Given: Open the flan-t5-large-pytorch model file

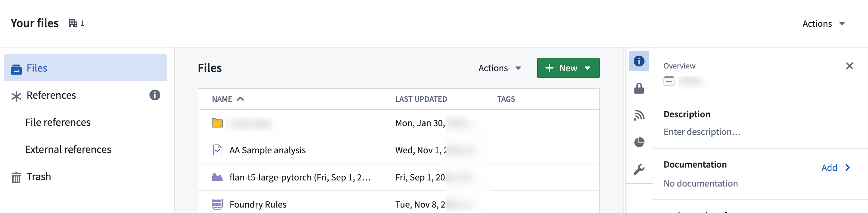Looking at the screenshot, I should tap(300, 177).
